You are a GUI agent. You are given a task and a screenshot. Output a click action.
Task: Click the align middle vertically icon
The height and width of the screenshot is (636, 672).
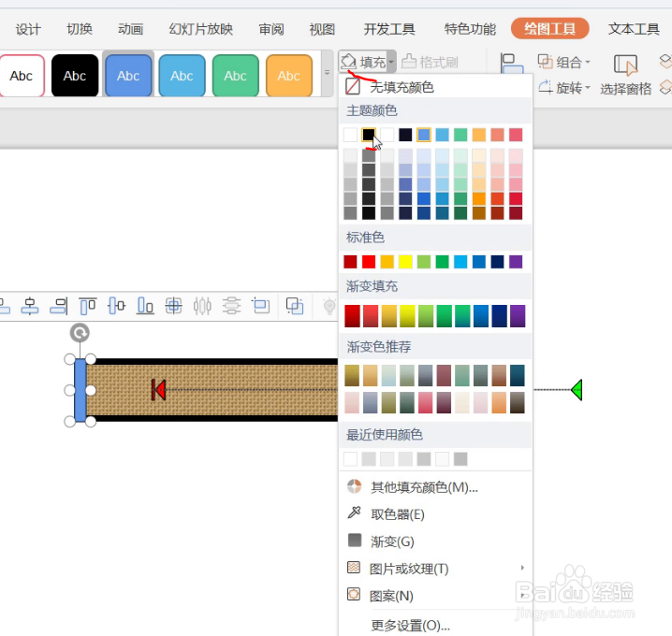(x=117, y=306)
